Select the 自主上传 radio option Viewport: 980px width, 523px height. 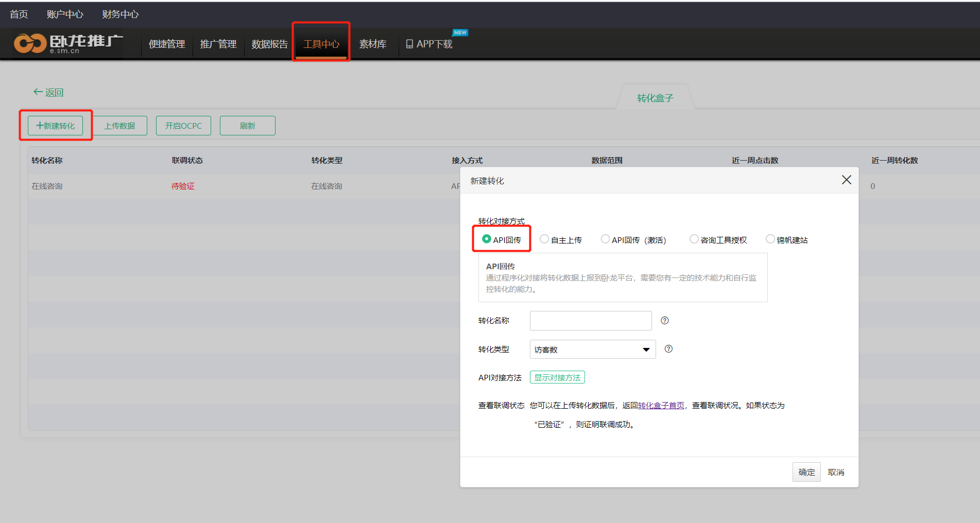click(544, 239)
